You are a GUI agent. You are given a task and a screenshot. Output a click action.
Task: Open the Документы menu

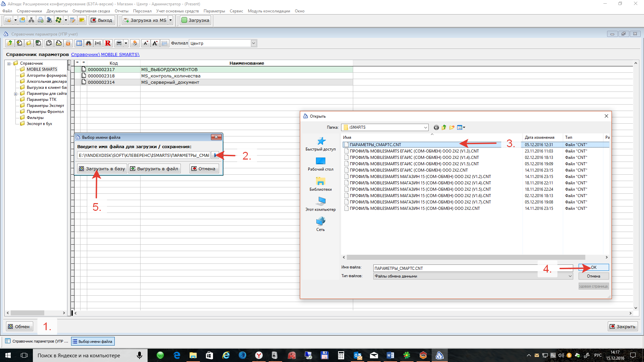(x=57, y=11)
